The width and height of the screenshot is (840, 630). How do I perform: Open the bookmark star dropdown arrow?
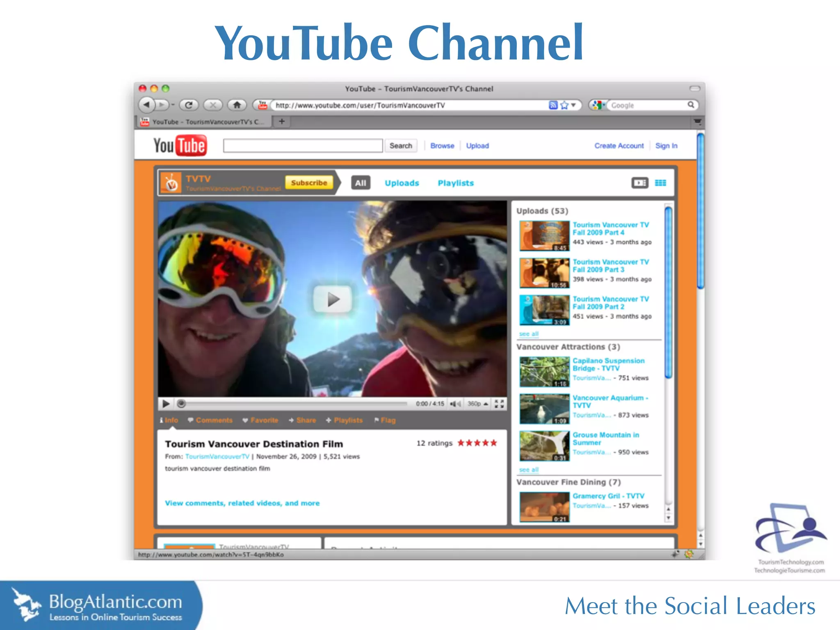tap(573, 105)
